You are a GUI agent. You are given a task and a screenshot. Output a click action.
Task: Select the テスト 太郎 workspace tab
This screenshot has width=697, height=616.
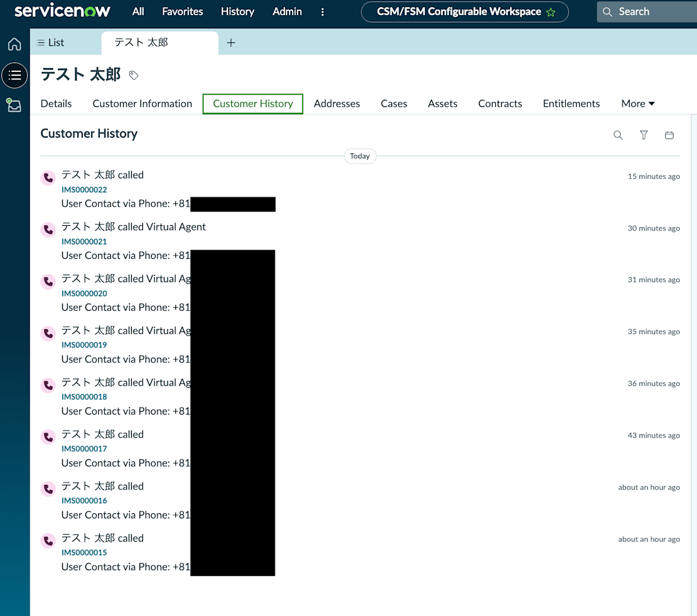(x=160, y=43)
